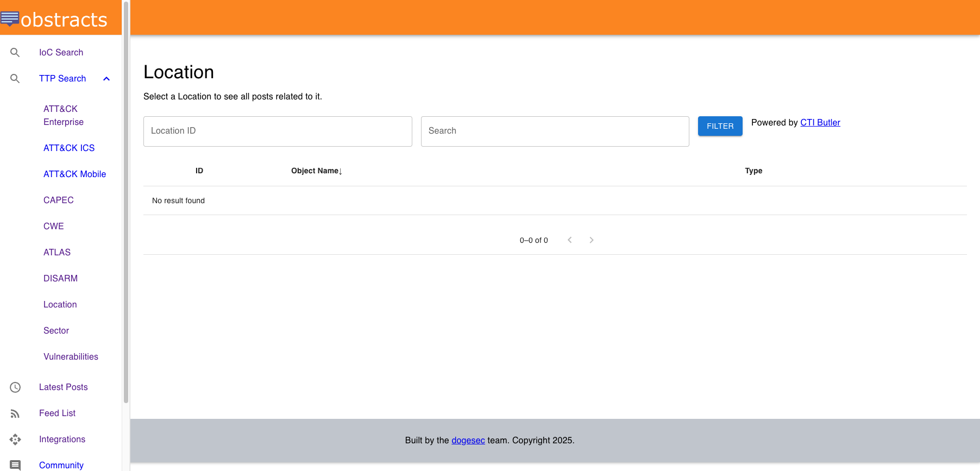Click the Latest Posts clock icon
This screenshot has height=471, width=980.
click(x=15, y=387)
